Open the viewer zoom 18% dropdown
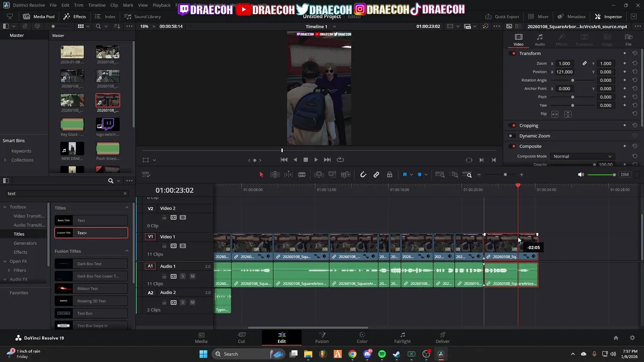Screen dimensions: 644x362 point(147,26)
